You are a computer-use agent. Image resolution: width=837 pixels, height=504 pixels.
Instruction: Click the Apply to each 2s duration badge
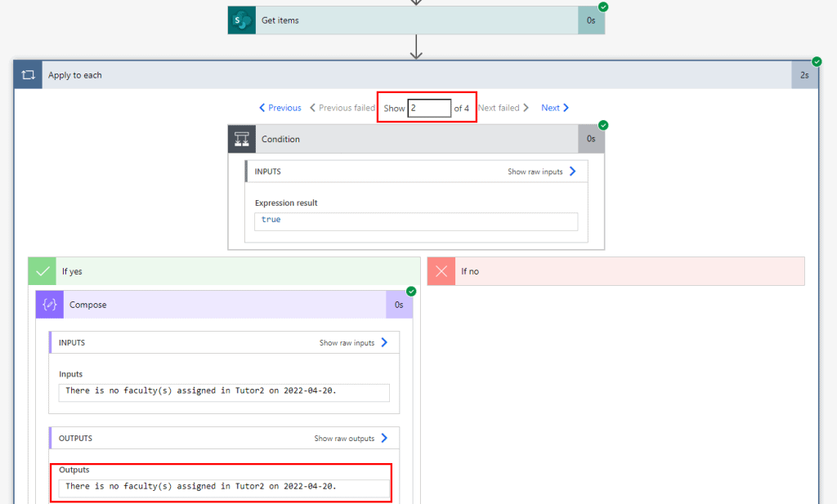[804, 75]
